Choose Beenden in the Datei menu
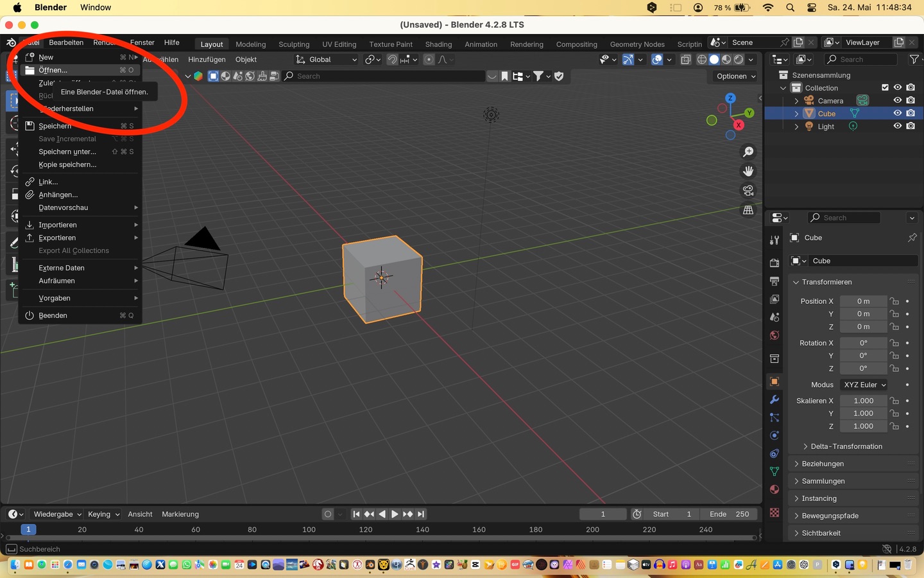Image resolution: width=924 pixels, height=578 pixels. [80, 316]
